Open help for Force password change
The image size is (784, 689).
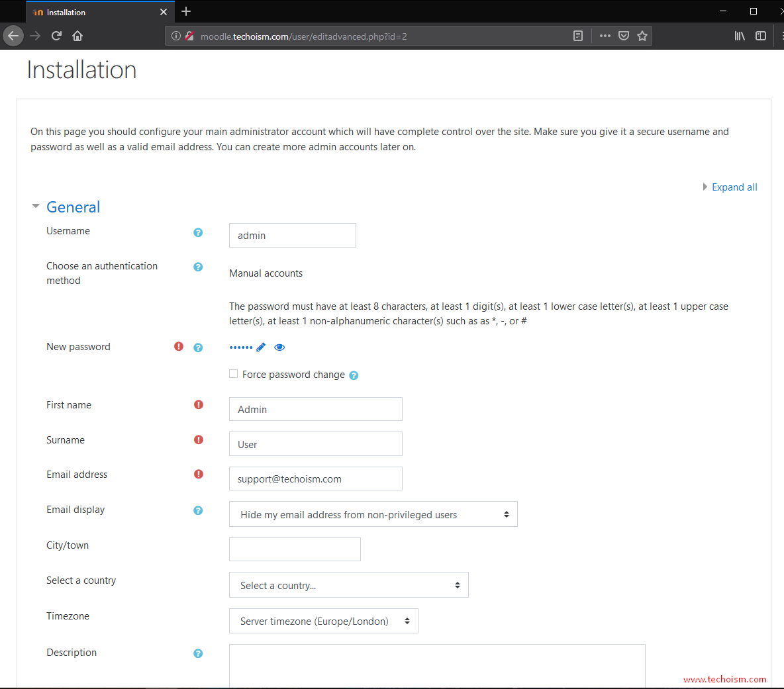click(354, 376)
